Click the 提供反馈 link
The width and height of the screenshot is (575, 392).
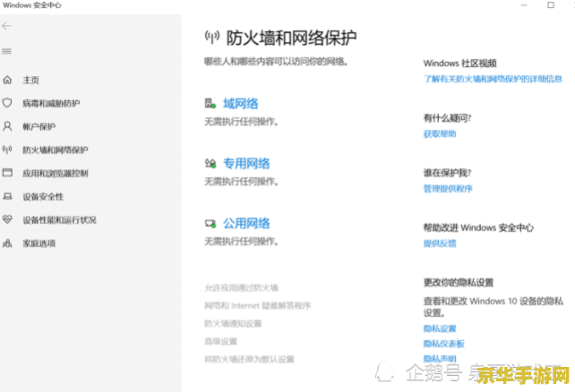pyautogui.click(x=440, y=243)
